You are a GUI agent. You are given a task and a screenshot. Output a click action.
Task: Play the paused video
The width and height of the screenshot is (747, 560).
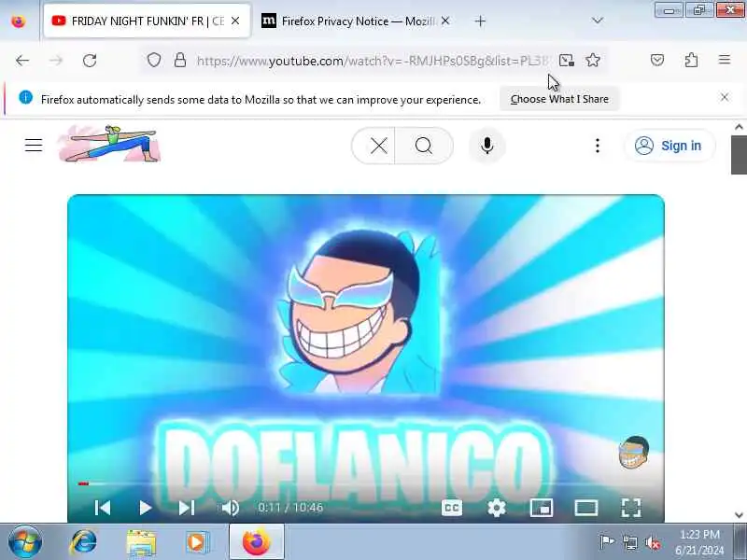tap(145, 508)
